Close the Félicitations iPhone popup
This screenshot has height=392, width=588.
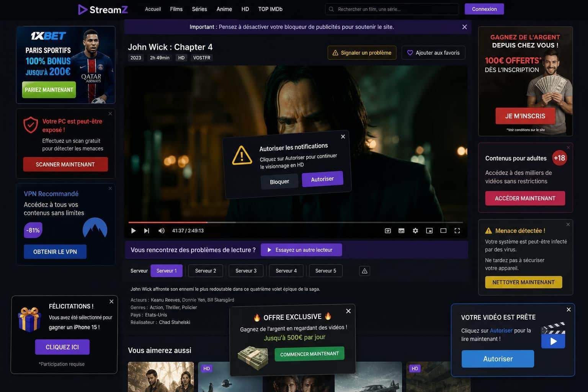111,302
